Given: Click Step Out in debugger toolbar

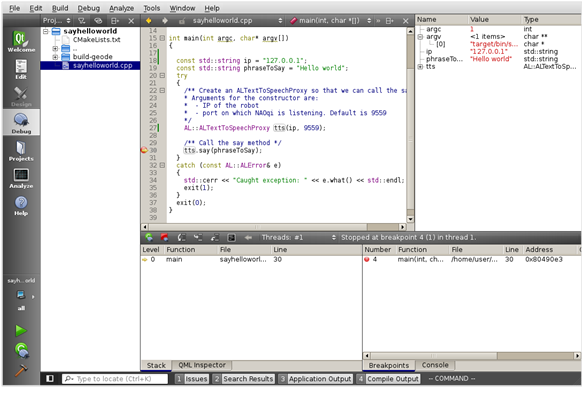Looking at the screenshot, I should (215, 237).
